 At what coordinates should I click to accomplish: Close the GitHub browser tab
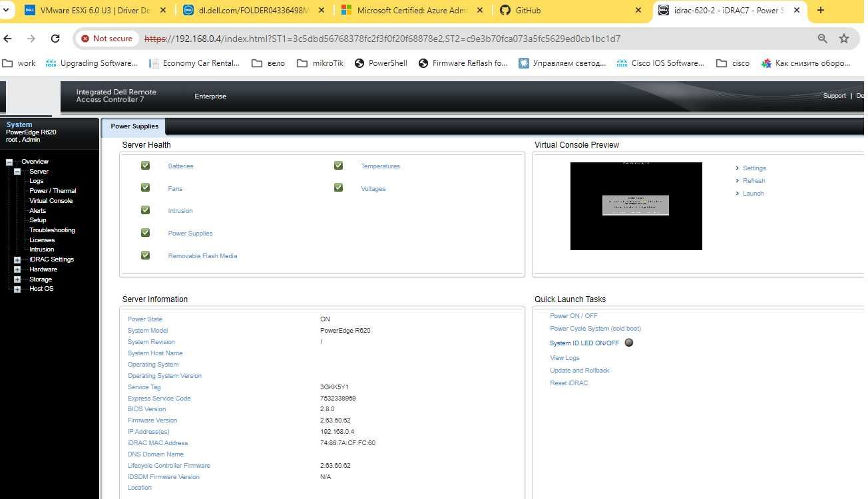(x=639, y=11)
